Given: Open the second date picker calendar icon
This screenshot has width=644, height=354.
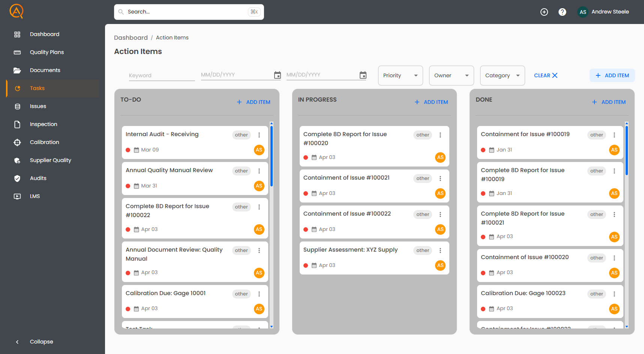Looking at the screenshot, I should click(363, 75).
